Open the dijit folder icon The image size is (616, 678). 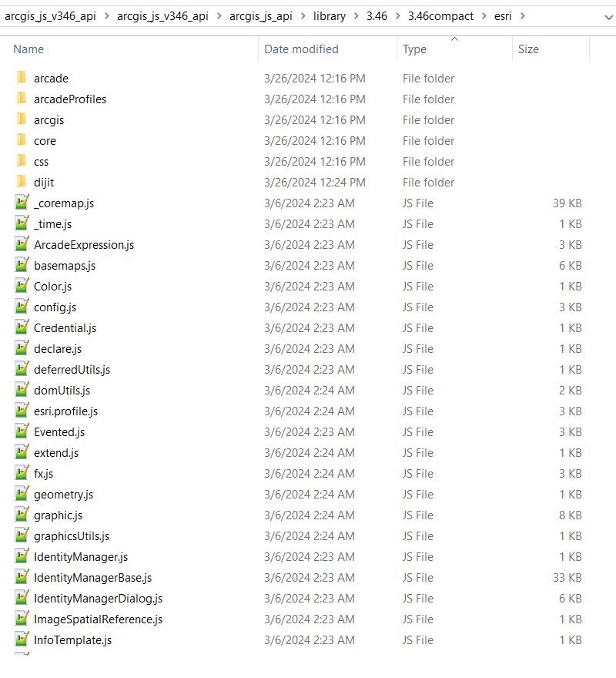(21, 182)
